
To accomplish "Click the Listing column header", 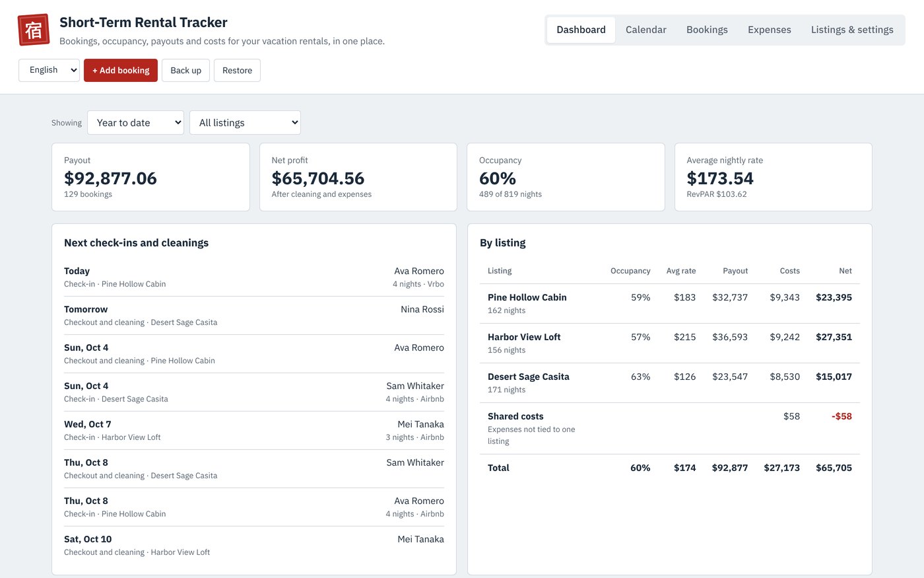I will point(500,271).
